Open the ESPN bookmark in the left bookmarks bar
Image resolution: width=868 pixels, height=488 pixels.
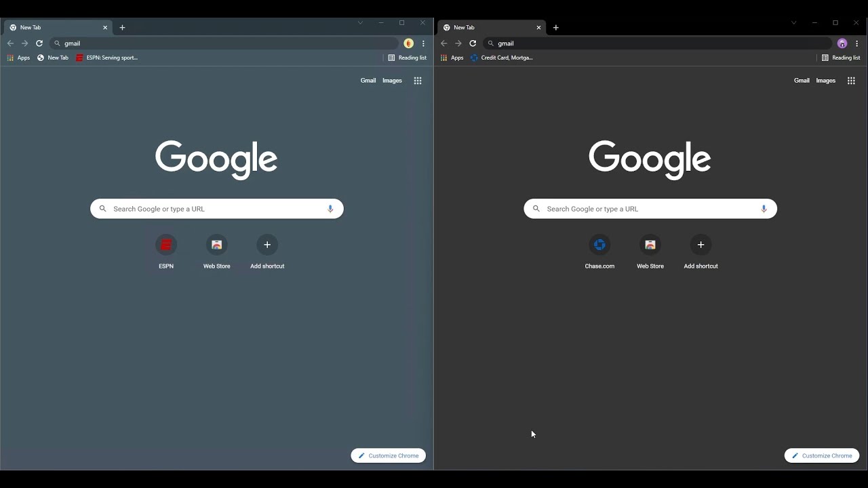107,58
